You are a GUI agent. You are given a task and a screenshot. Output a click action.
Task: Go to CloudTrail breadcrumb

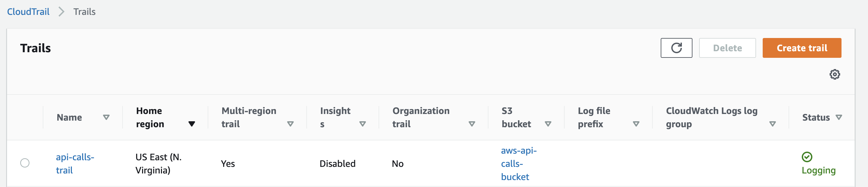(x=28, y=12)
